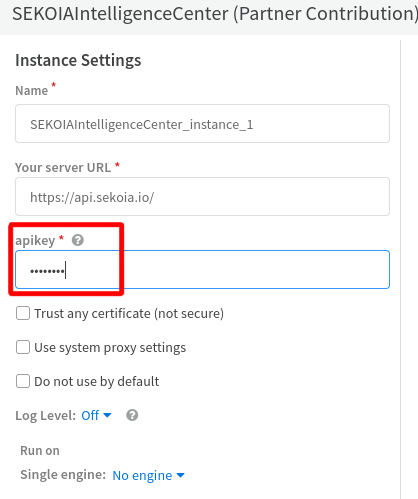Tick the Use system proxy settings checkbox
The image size is (418, 499).
point(23,347)
